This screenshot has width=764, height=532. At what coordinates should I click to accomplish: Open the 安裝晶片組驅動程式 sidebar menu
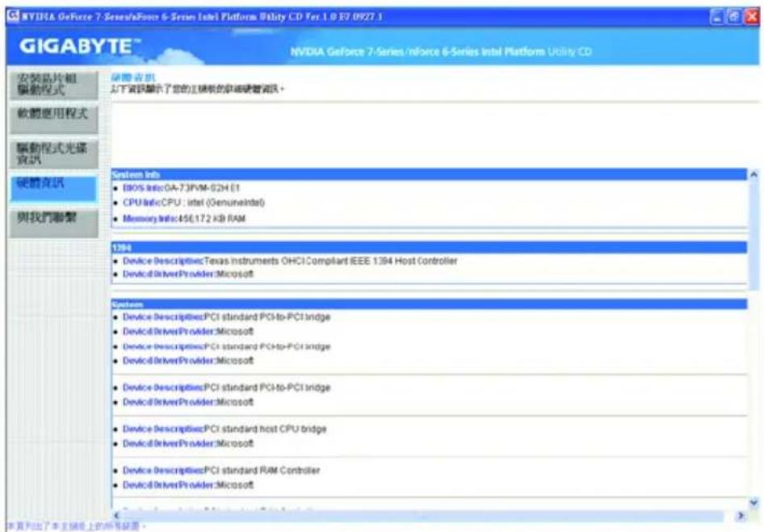(x=53, y=85)
